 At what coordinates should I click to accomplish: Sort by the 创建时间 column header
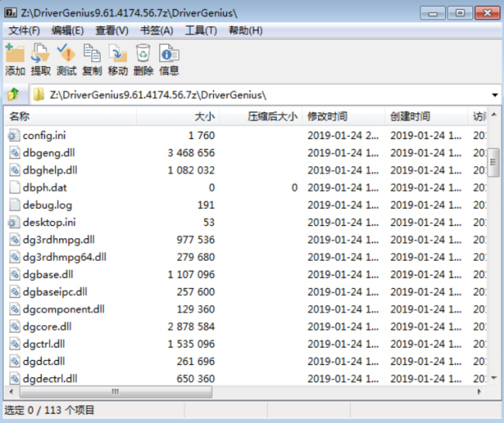pos(426,116)
